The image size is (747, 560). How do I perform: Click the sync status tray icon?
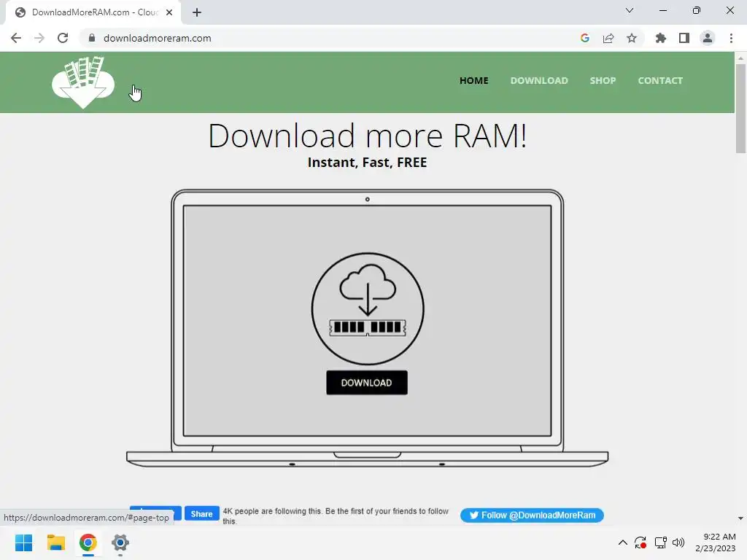tap(640, 542)
